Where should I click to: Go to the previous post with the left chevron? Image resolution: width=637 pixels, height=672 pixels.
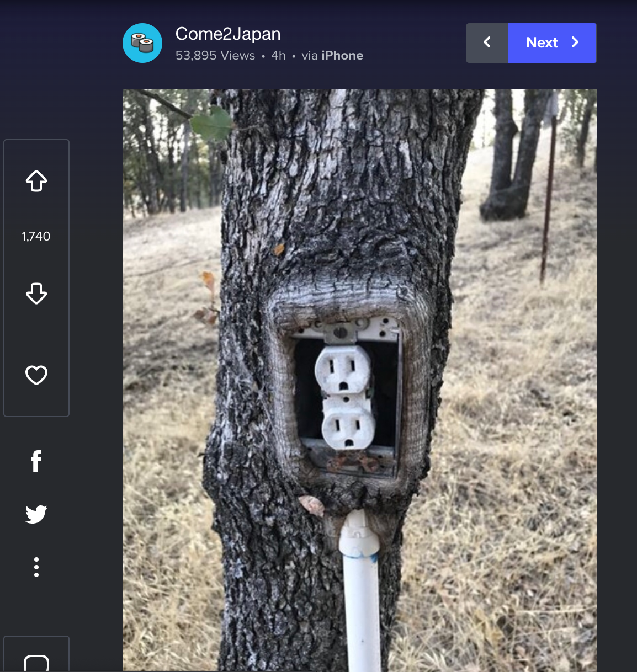point(487,42)
